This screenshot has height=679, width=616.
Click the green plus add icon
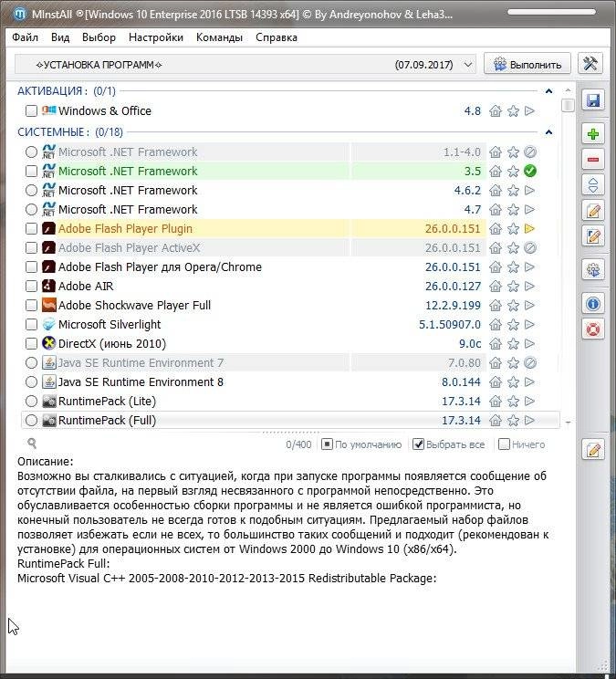(592, 134)
